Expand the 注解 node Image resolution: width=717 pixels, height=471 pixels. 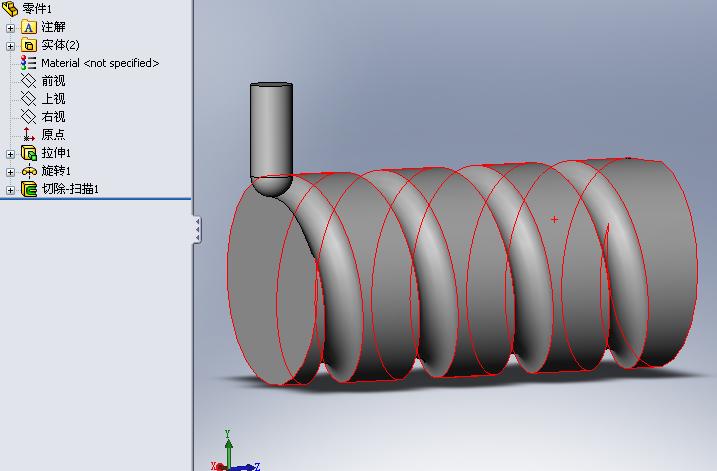10,28
